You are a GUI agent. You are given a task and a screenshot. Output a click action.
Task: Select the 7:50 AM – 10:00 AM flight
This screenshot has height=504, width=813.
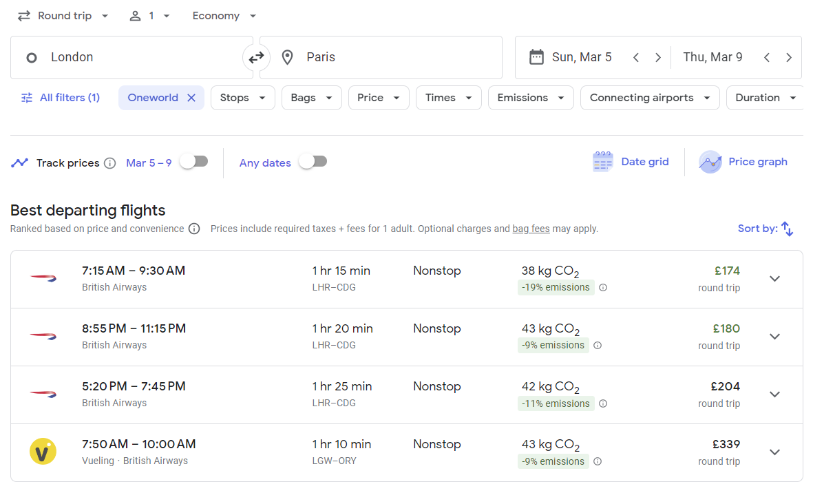pyautogui.click(x=406, y=452)
